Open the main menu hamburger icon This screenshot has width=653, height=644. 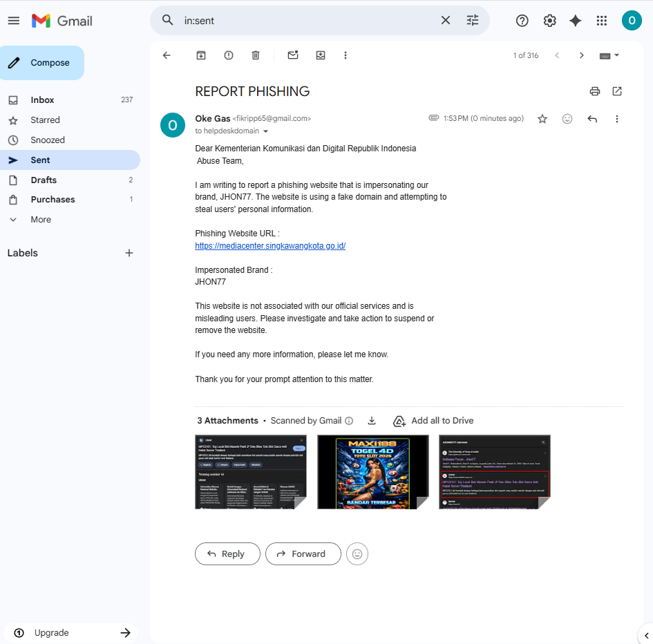[14, 21]
